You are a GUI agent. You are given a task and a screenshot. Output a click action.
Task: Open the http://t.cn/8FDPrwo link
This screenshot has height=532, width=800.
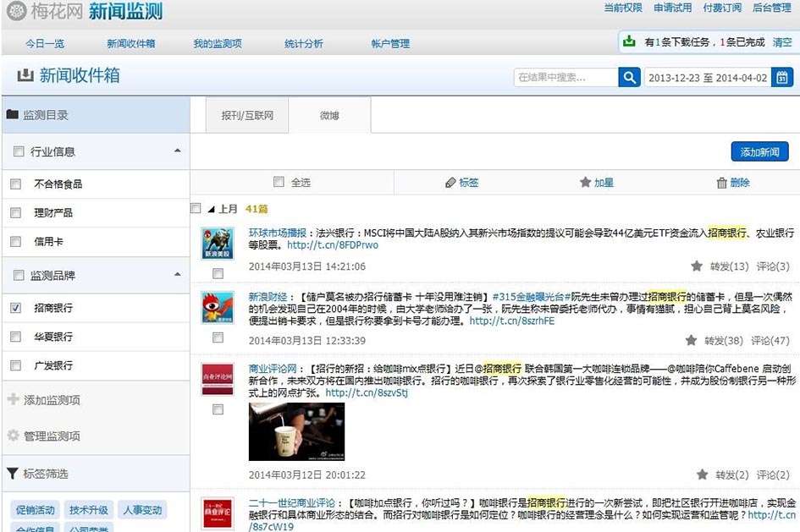point(333,245)
